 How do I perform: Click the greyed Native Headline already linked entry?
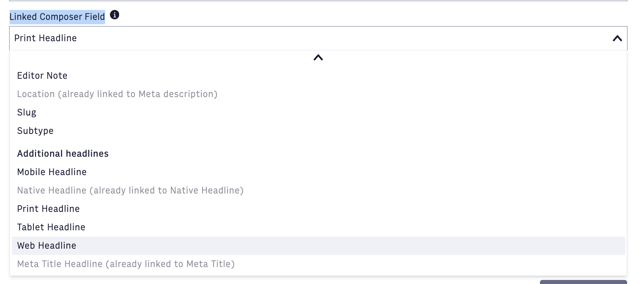pos(318,191)
